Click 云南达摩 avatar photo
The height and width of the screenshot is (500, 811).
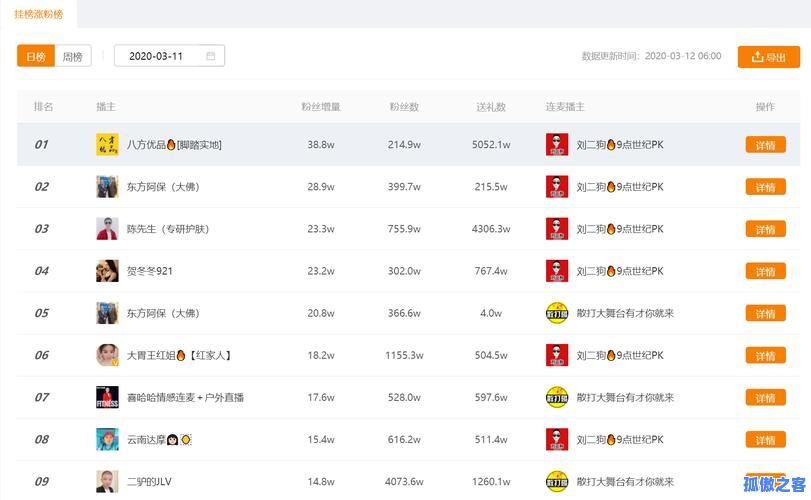107,440
